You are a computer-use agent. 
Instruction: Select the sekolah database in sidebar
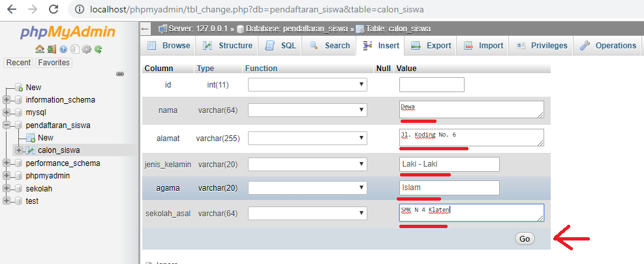pos(38,188)
